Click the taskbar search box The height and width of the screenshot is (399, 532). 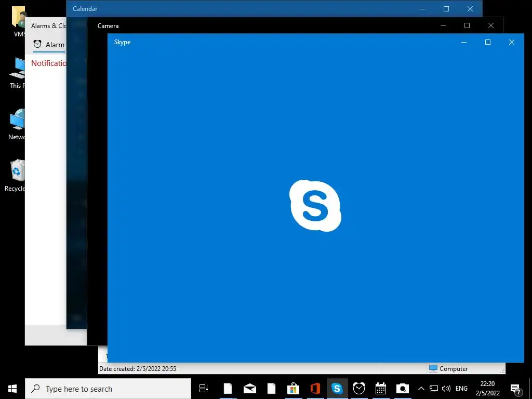(x=108, y=389)
